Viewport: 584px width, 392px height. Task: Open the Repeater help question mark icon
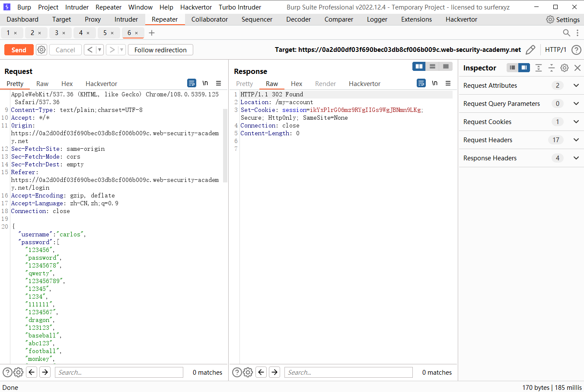click(x=576, y=50)
